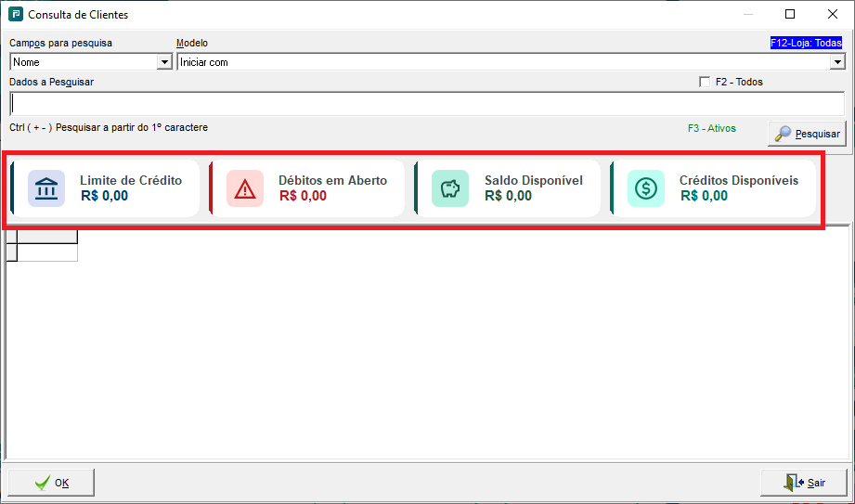Click the Sair button
This screenshot has height=504, width=855.
[804, 482]
